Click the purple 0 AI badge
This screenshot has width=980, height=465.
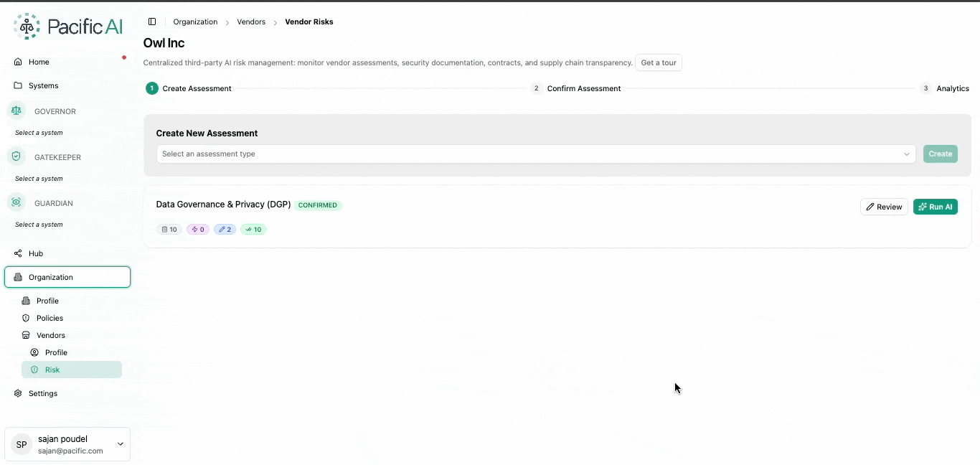198,230
